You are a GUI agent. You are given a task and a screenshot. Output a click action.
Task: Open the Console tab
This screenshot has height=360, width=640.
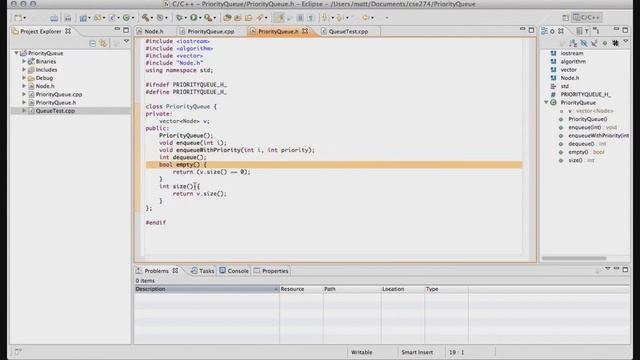(x=234, y=271)
